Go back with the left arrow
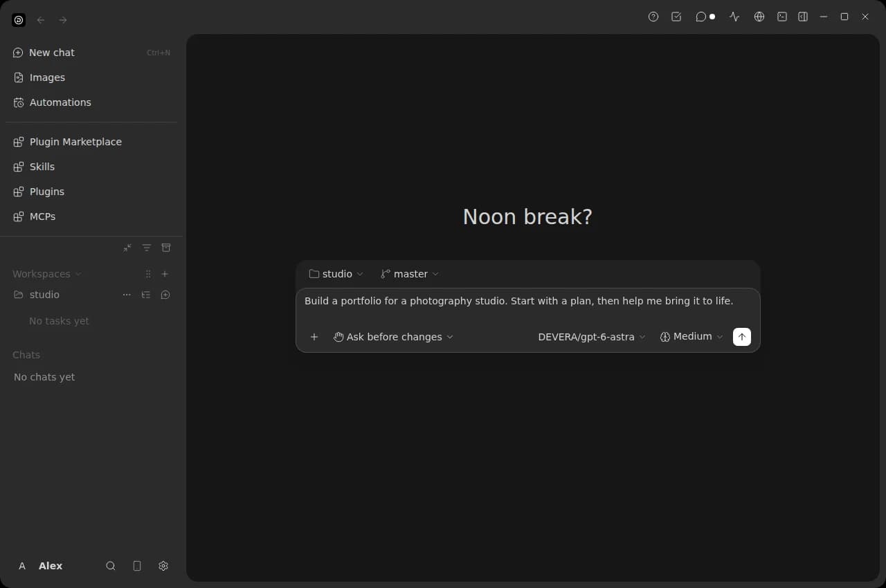The width and height of the screenshot is (886, 588). [41, 20]
